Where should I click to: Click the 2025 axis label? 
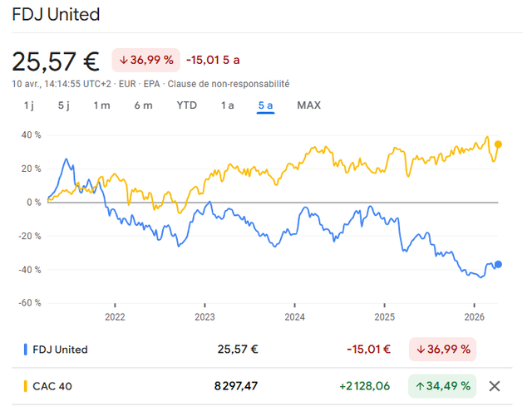pos(384,317)
